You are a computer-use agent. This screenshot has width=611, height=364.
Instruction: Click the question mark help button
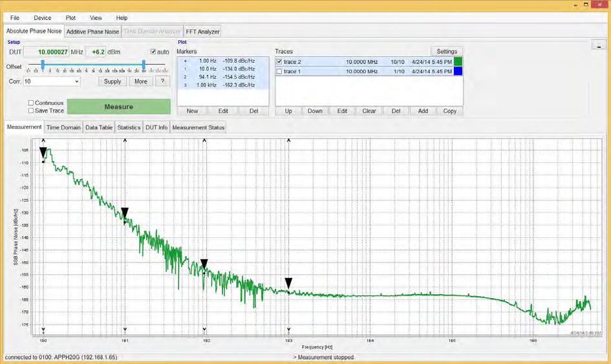click(x=162, y=81)
